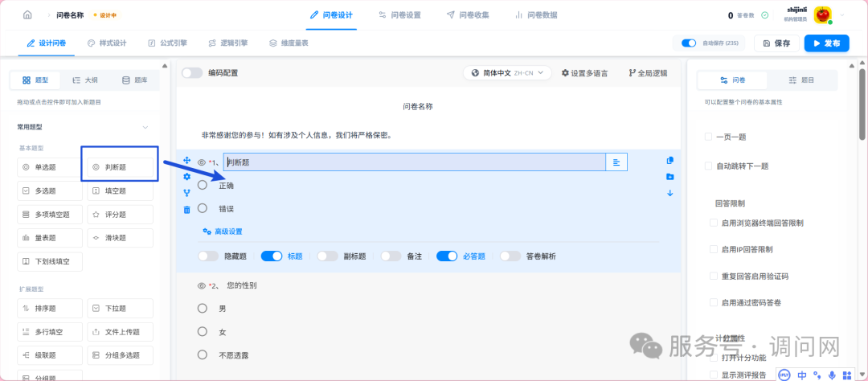Screen dimensions: 868x381
Task: Click the right panel vertical scrollbar
Action: pos(862,104)
